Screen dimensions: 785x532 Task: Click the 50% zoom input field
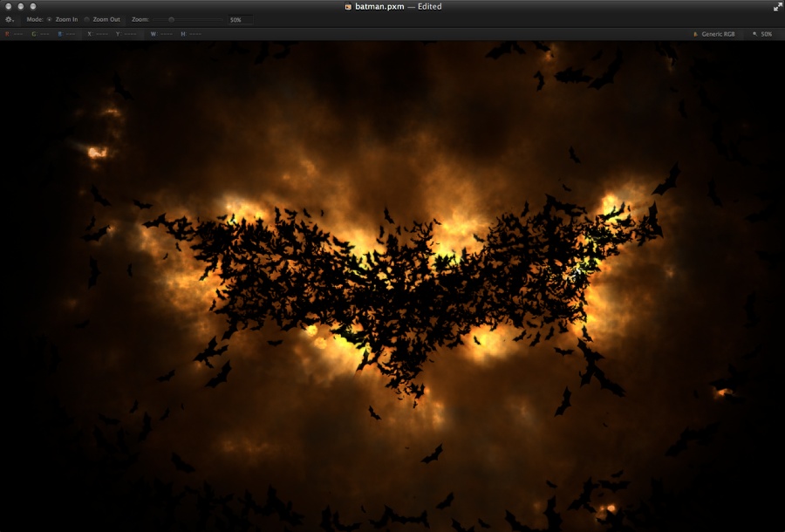pos(241,20)
